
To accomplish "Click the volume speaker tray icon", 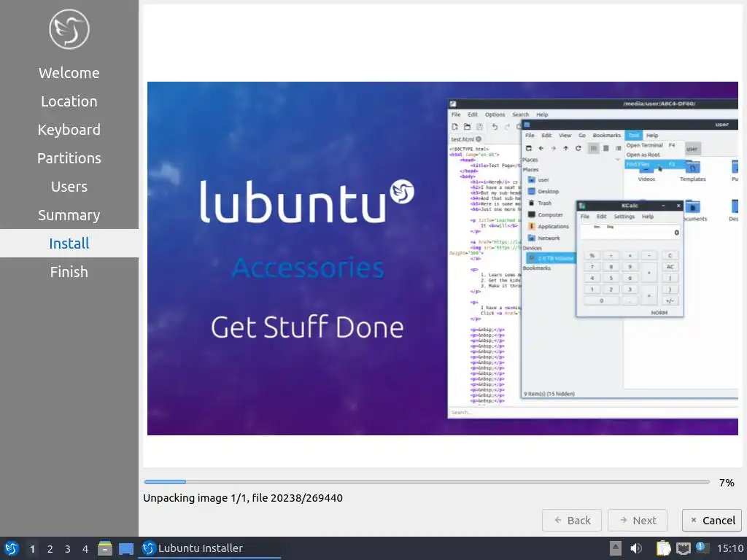I will [636, 548].
